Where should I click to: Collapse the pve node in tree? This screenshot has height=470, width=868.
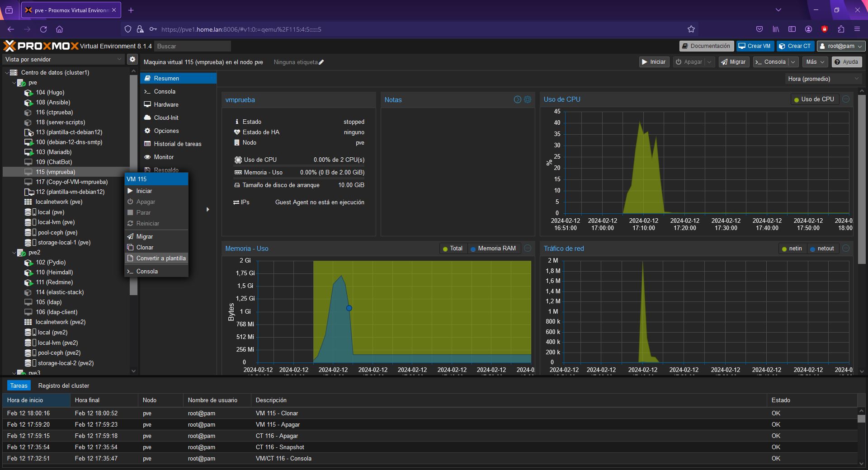coord(14,83)
